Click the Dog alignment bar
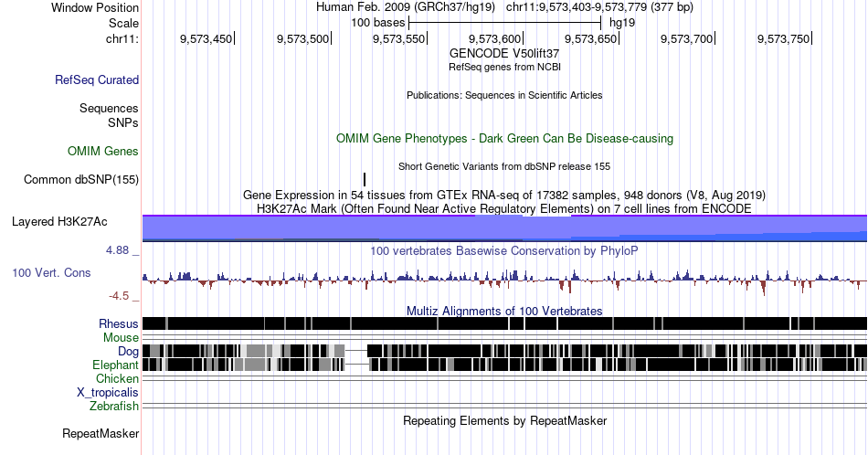This screenshot has height=455, width=868. click(x=504, y=351)
